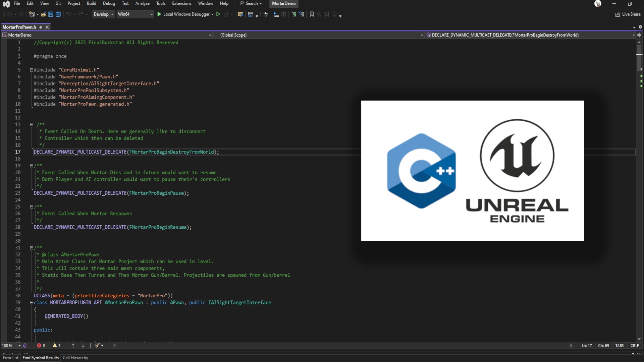Switch to the Error List tab

click(x=10, y=358)
